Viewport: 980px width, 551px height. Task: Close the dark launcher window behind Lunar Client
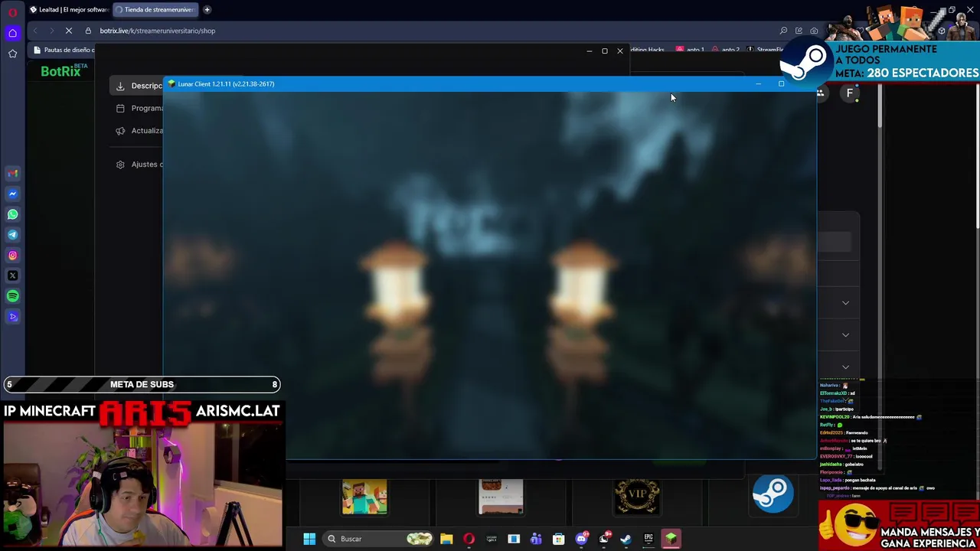tap(620, 51)
